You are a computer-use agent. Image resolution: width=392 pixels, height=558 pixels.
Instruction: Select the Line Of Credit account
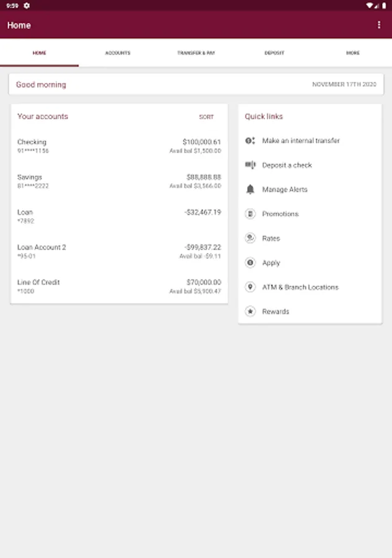[119, 286]
